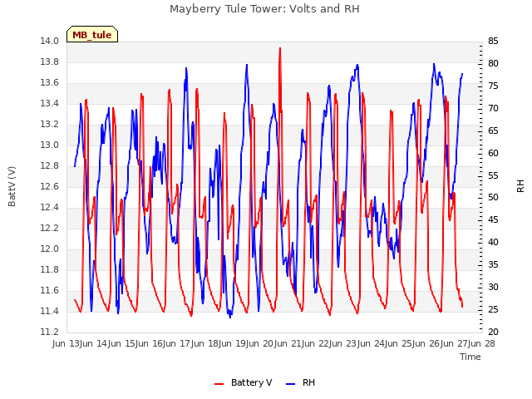The height and width of the screenshot is (399, 532).
Task: Select the BattV (V) axis label
Action: click(12, 186)
